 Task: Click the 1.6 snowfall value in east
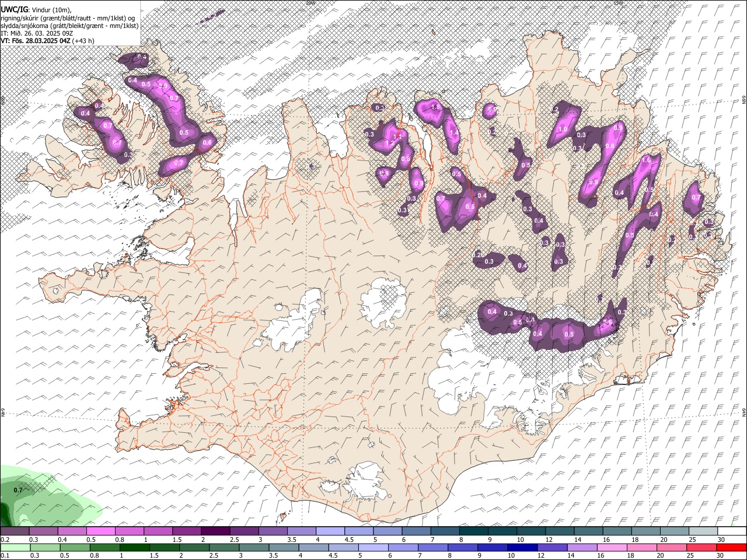click(646, 159)
